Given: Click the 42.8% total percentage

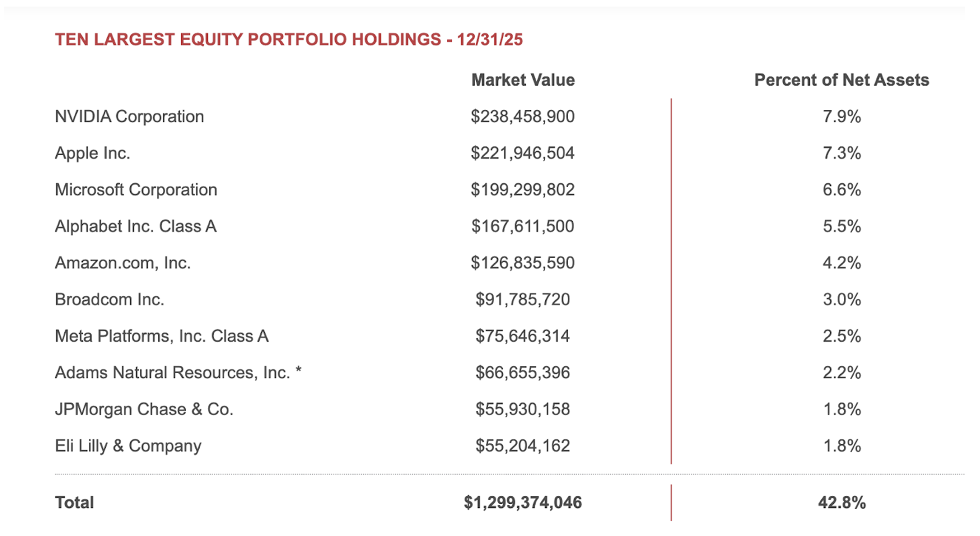Looking at the screenshot, I should click(841, 502).
